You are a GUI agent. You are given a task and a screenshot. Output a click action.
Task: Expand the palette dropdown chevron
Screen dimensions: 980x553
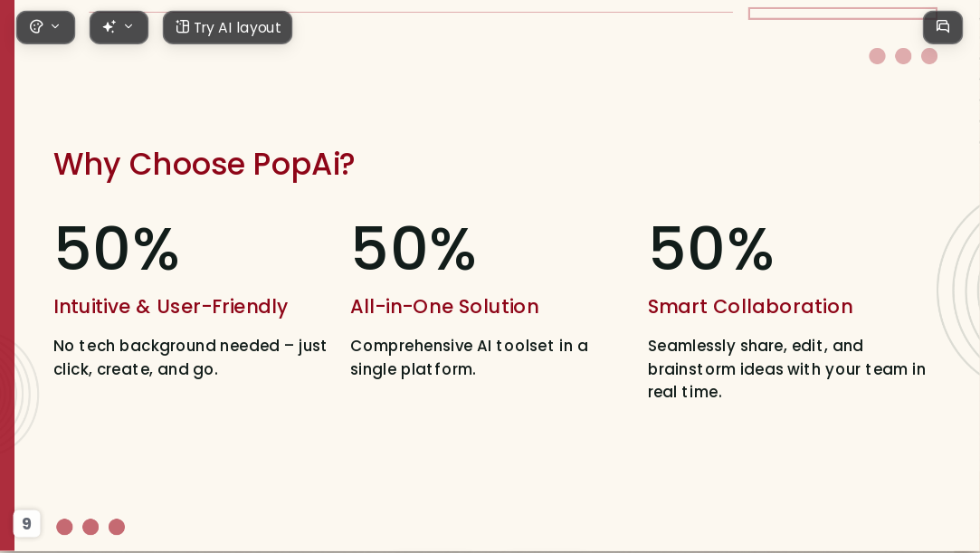55,26
